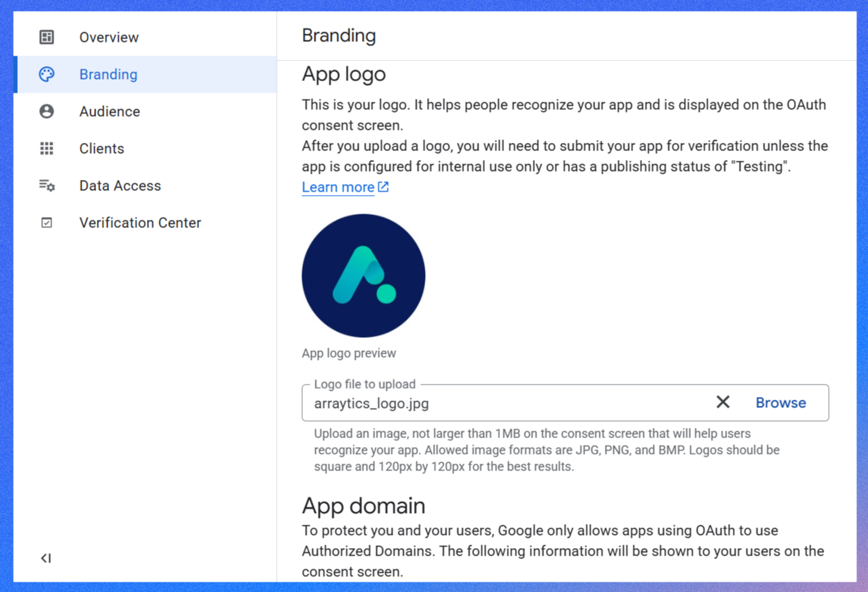Follow the Learn more link
Viewport: 868px width, 592px height.
338,187
